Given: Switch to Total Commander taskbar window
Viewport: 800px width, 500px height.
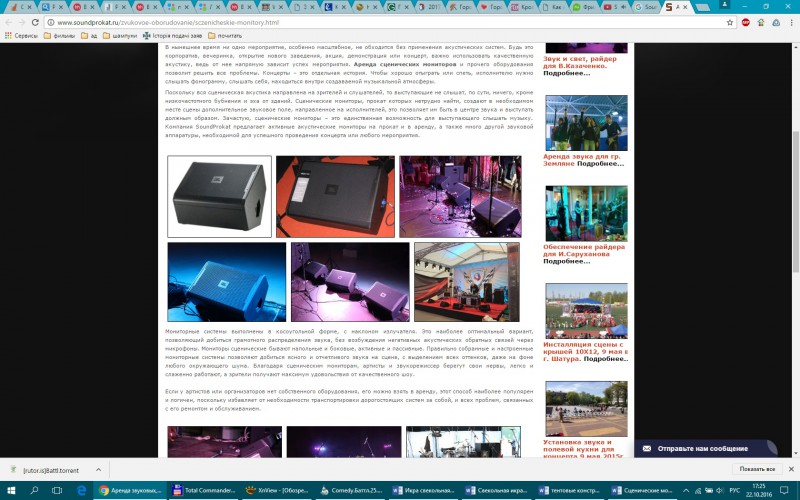Looking at the screenshot, I should click(203, 490).
